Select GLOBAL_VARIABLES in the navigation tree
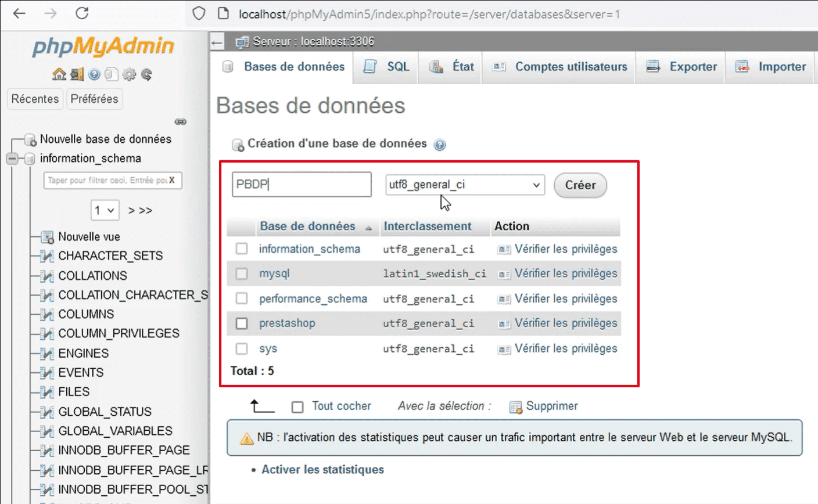 coord(115,431)
